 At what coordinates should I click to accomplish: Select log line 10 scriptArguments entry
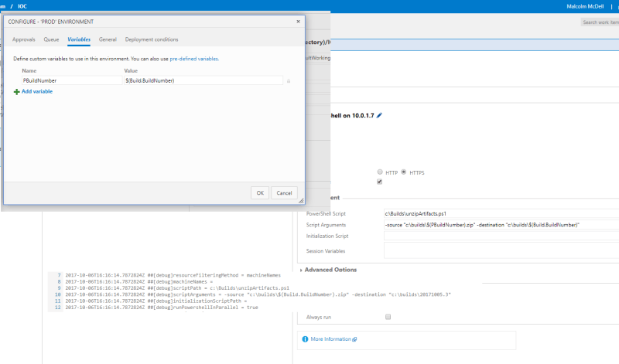258,294
